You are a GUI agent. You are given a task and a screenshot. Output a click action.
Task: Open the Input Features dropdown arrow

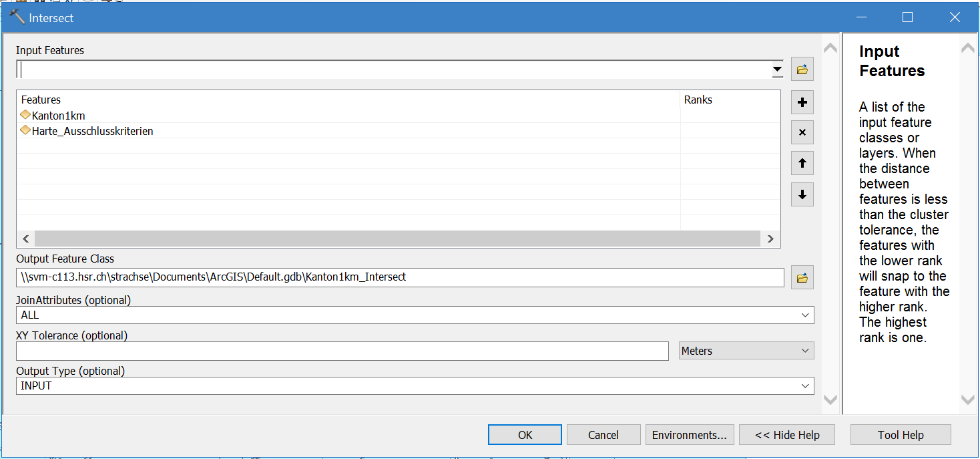(x=777, y=69)
